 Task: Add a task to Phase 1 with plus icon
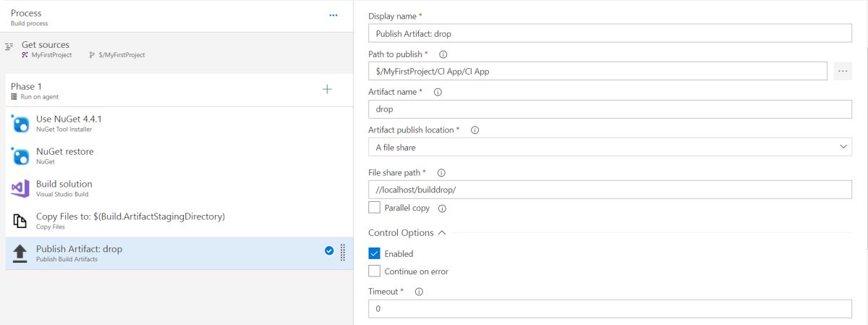[327, 90]
